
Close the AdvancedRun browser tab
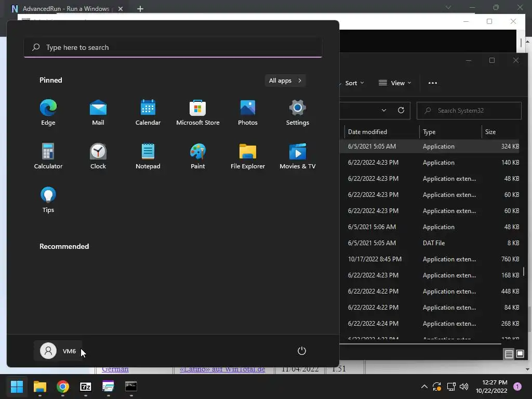[x=121, y=9]
